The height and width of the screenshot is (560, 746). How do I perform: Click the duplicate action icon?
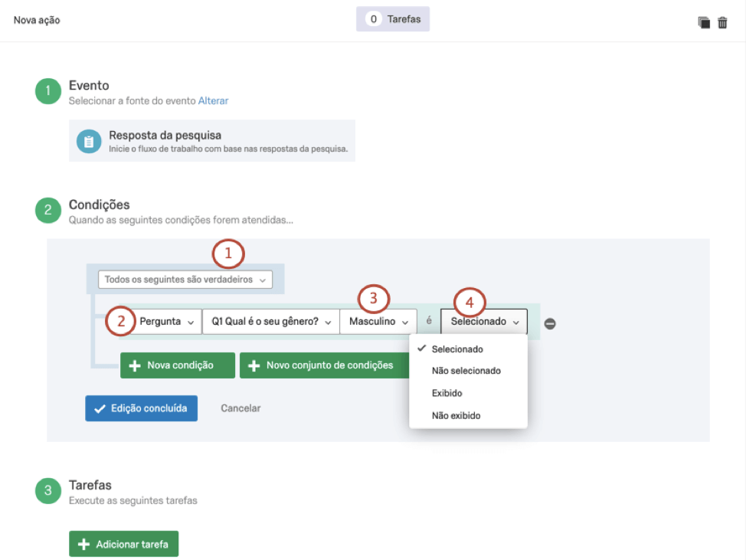(x=704, y=22)
